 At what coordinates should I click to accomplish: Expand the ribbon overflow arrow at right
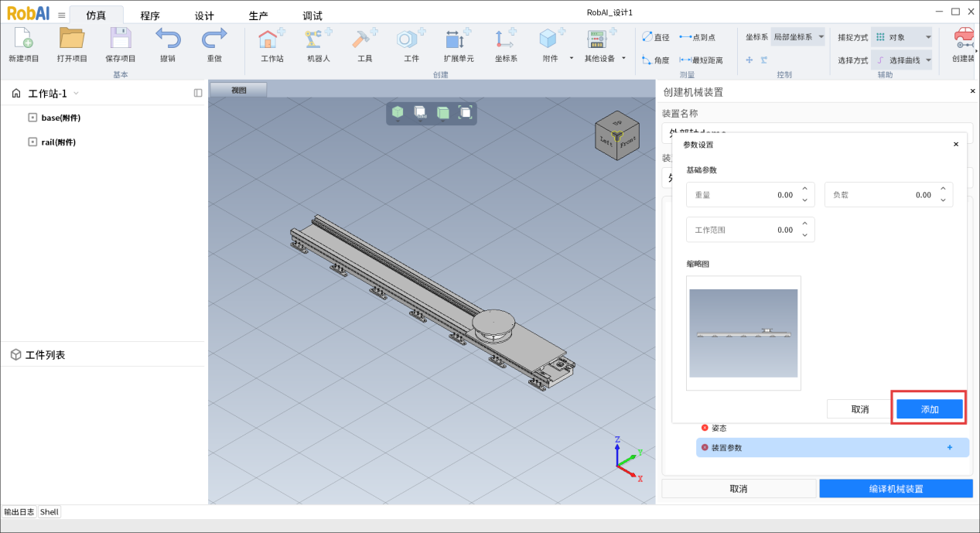(x=976, y=51)
